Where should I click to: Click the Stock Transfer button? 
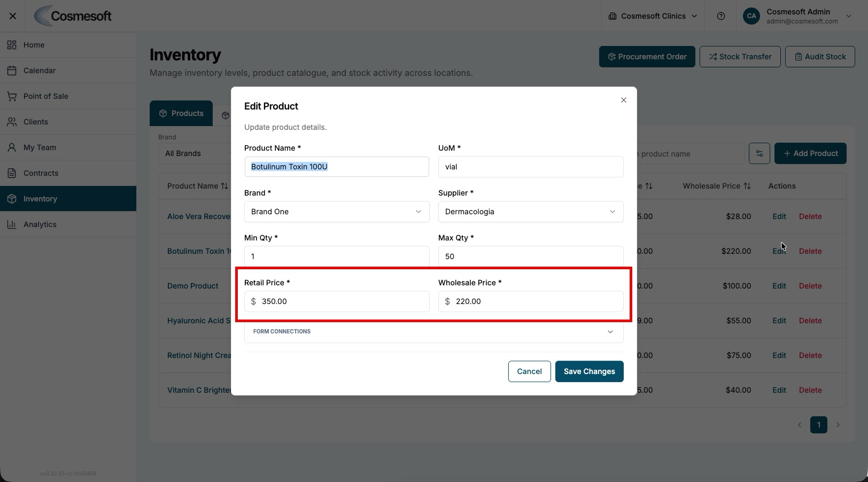(x=740, y=57)
